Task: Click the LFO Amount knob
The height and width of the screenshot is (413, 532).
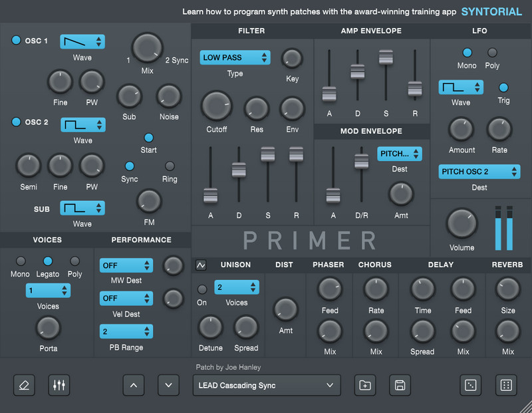Action: point(462,129)
